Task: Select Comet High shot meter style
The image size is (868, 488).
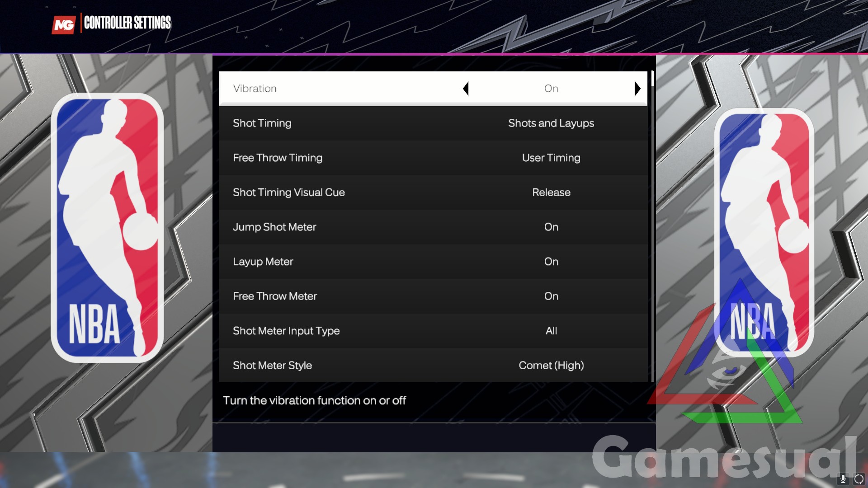Action: [551, 365]
